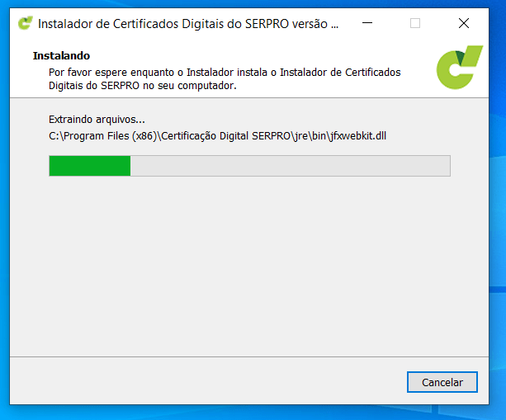The width and height of the screenshot is (506, 420).
Task: Minimize the installer window
Action: tap(369, 23)
